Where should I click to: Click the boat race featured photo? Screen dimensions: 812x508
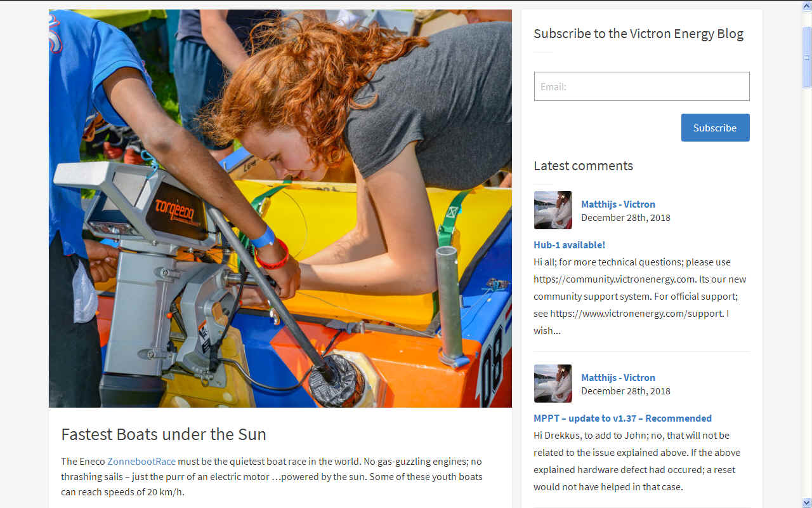click(x=280, y=208)
